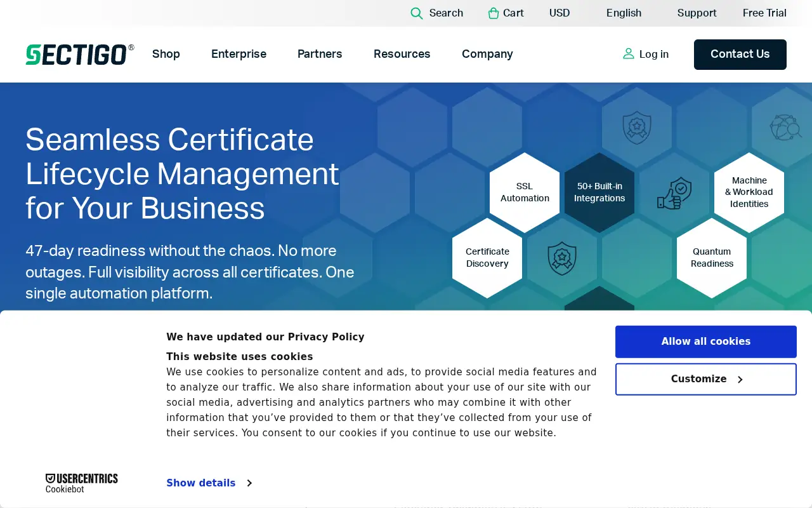Click the thumbs-up shield hexagon icon
Image resolution: width=812 pixels, height=508 pixels.
(x=674, y=193)
